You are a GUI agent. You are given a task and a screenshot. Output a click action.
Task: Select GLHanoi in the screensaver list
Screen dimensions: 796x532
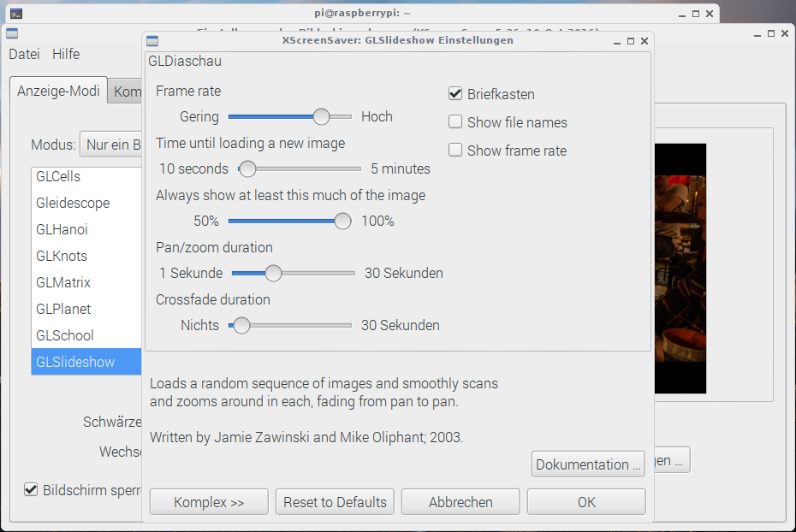coord(86,229)
